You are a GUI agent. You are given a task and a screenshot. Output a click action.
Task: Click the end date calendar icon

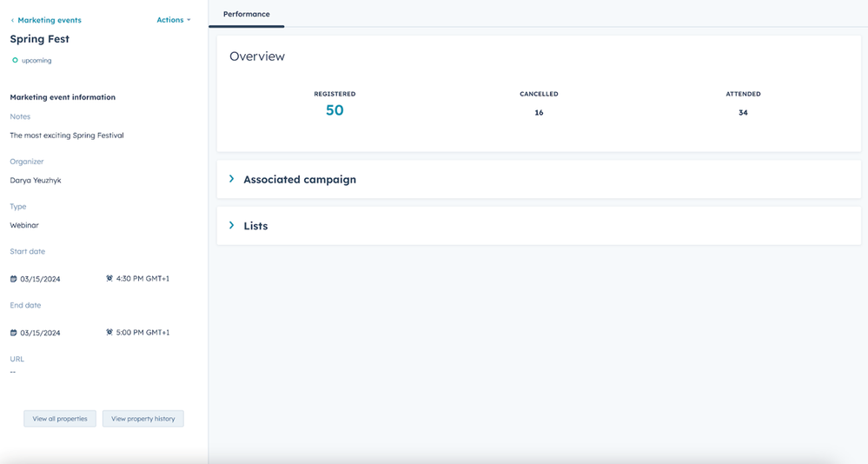click(13, 333)
